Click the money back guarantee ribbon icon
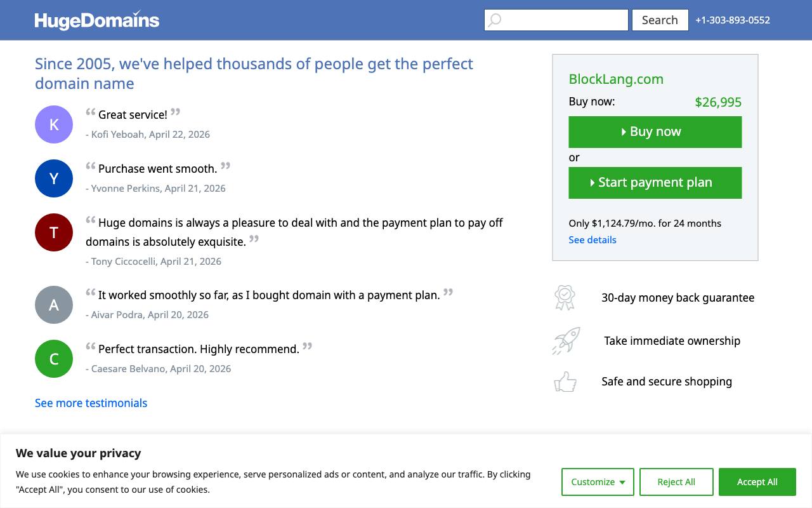The image size is (812, 508). coord(565,297)
